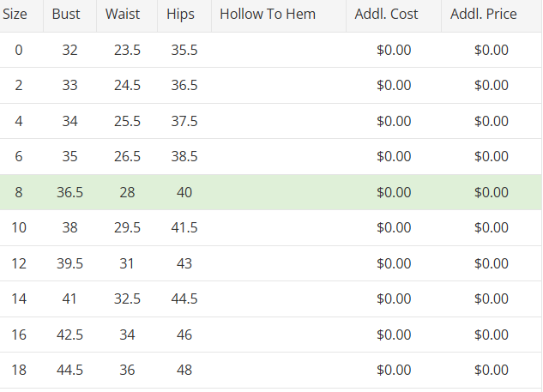543x392 pixels.
Task: Click the Bust column header
Action: point(66,15)
